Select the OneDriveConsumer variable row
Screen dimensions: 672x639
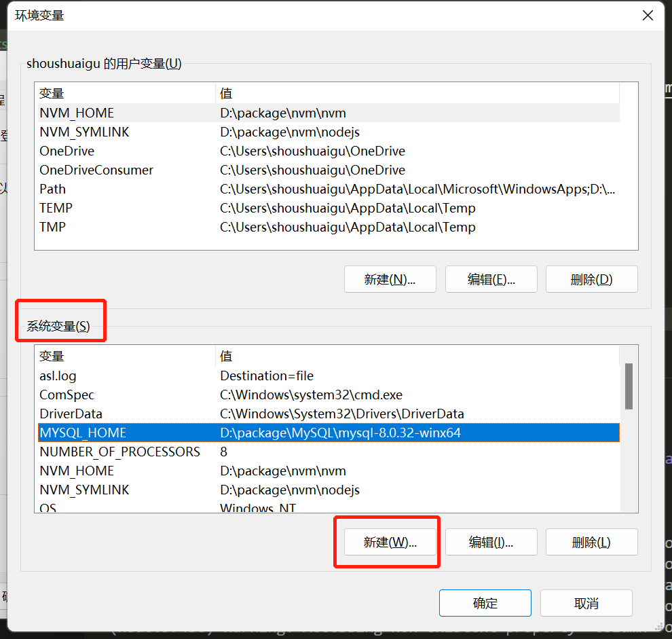(x=96, y=170)
